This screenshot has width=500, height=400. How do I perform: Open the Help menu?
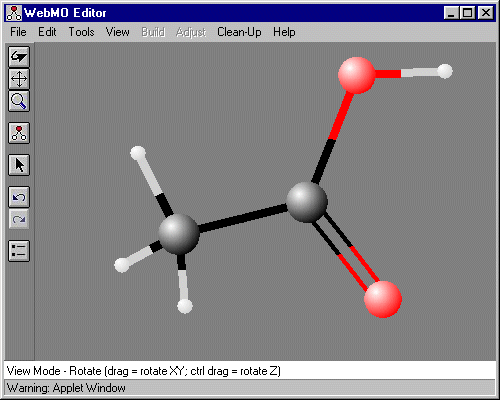(x=284, y=32)
